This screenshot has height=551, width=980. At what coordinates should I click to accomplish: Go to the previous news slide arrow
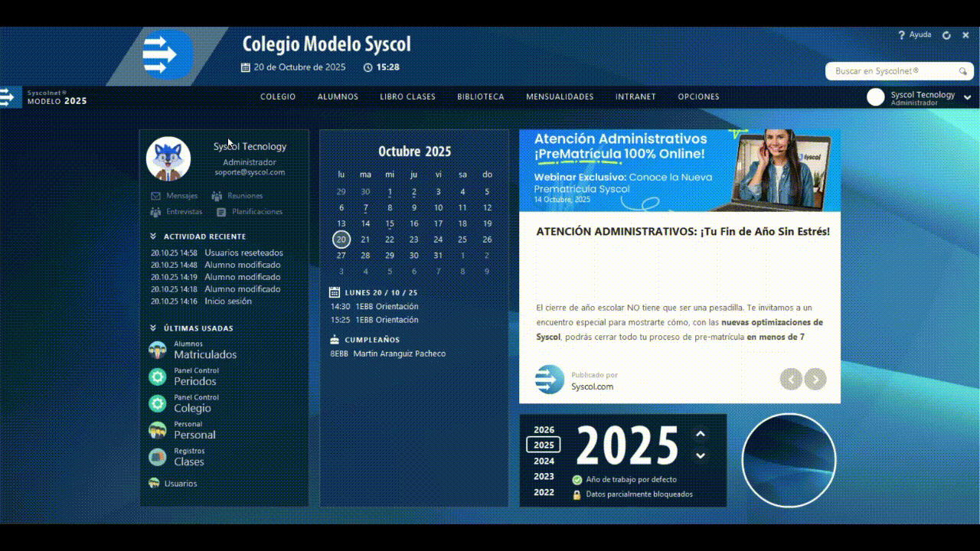point(791,379)
